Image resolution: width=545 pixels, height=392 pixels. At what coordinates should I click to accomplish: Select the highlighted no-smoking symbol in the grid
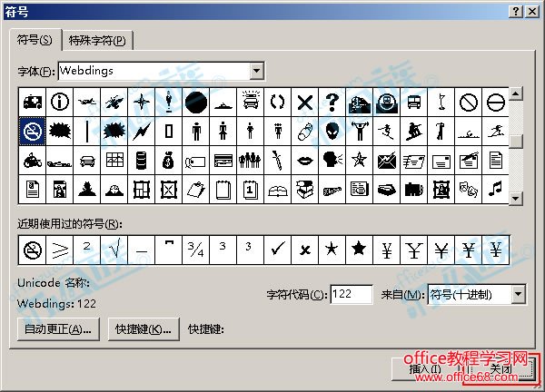click(33, 132)
